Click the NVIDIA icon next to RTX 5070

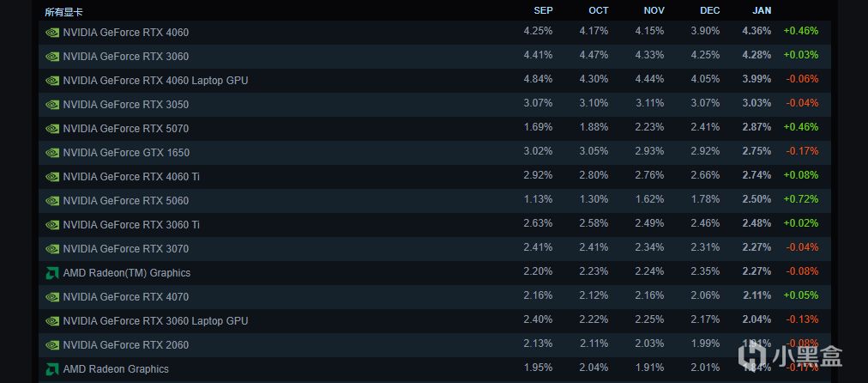52,129
